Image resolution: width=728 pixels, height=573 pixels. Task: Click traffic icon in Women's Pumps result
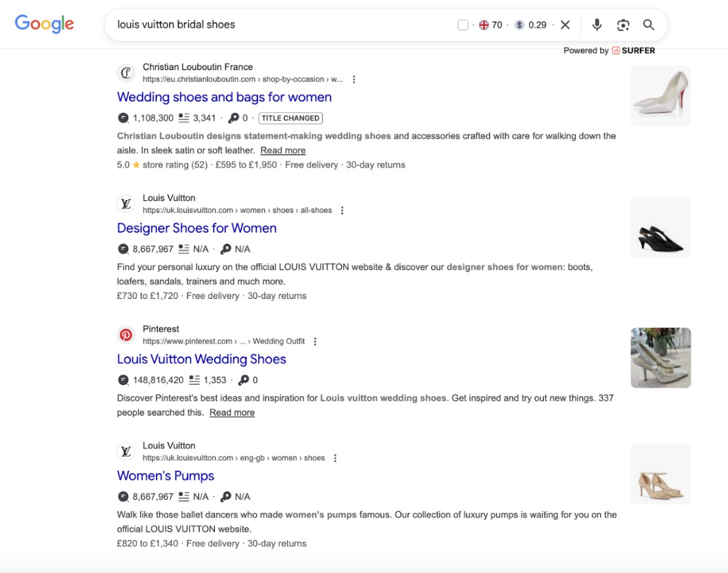(x=123, y=497)
